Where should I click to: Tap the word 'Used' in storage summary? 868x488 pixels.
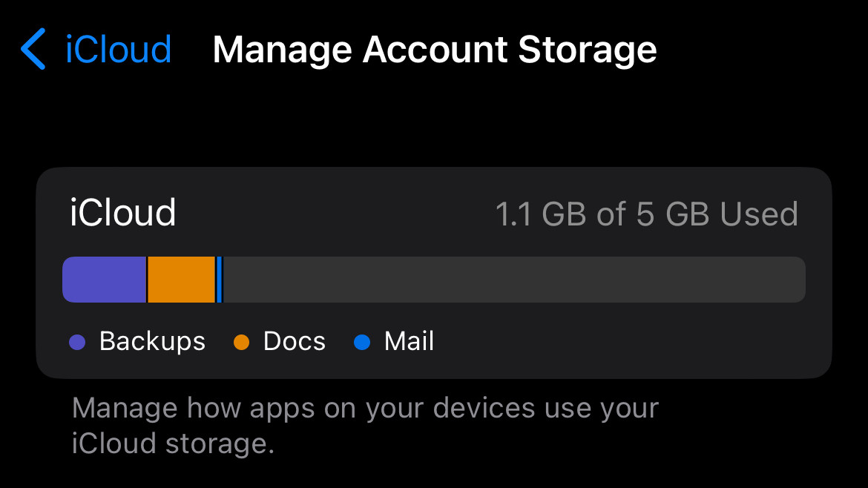pos(759,214)
